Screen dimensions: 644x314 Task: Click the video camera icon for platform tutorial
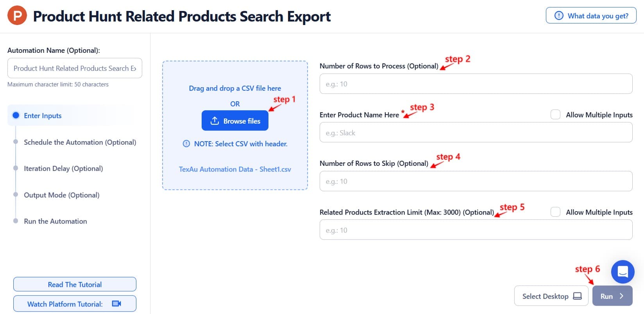(116, 303)
